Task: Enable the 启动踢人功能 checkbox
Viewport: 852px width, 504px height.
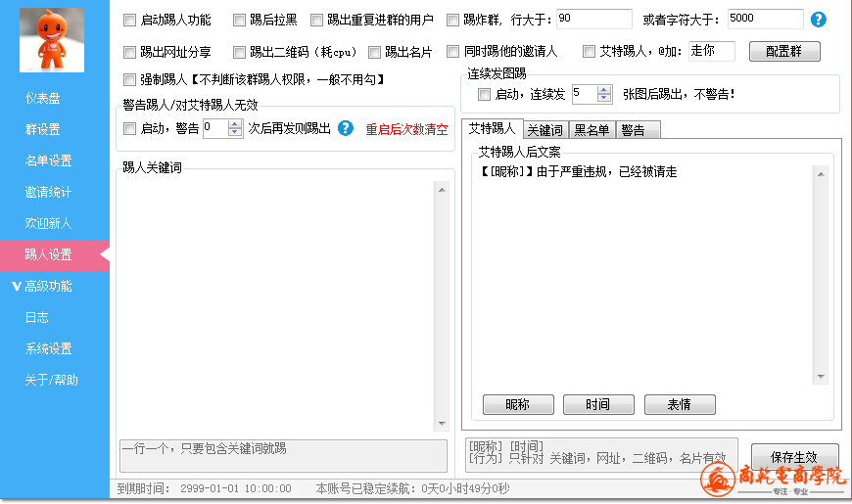Action: pyautogui.click(x=130, y=20)
